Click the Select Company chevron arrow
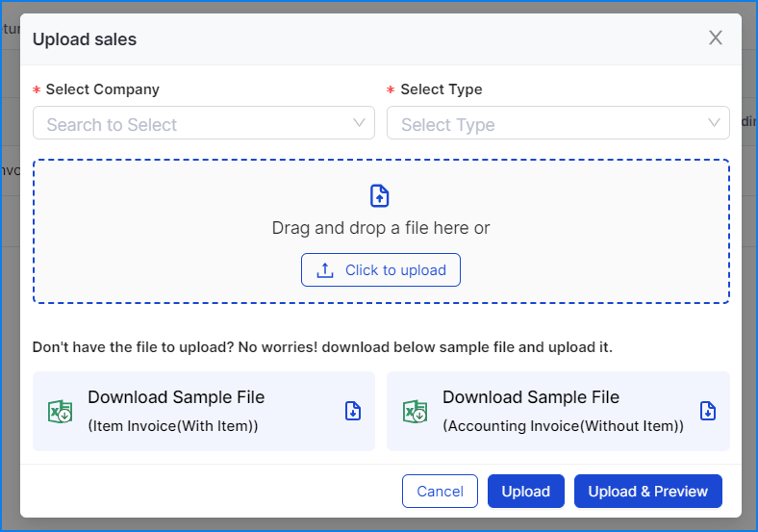This screenshot has width=758, height=532. pos(359,123)
